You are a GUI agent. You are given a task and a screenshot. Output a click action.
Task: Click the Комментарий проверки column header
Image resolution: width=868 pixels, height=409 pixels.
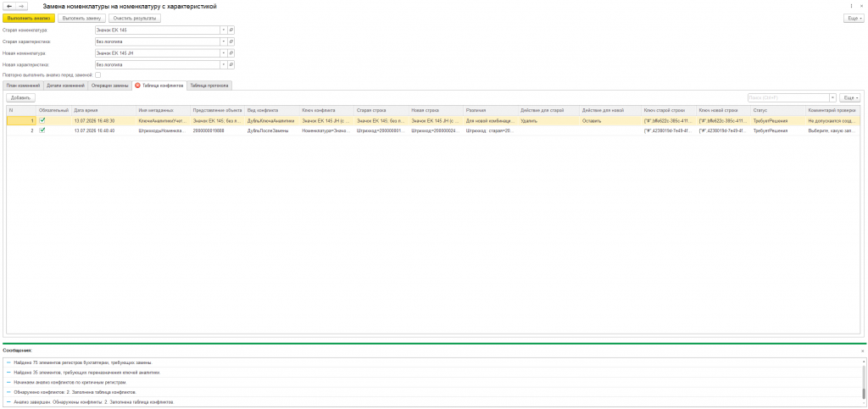click(x=833, y=110)
